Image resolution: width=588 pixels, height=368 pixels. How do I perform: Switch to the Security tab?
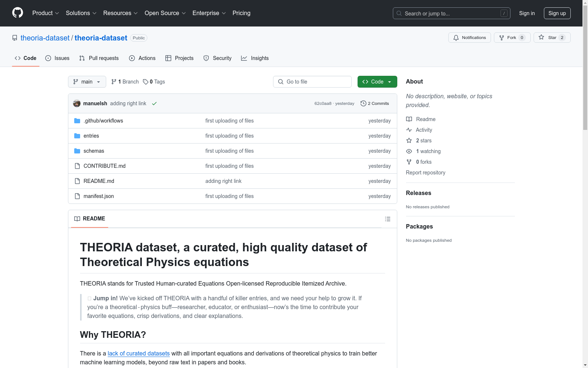coord(218,58)
